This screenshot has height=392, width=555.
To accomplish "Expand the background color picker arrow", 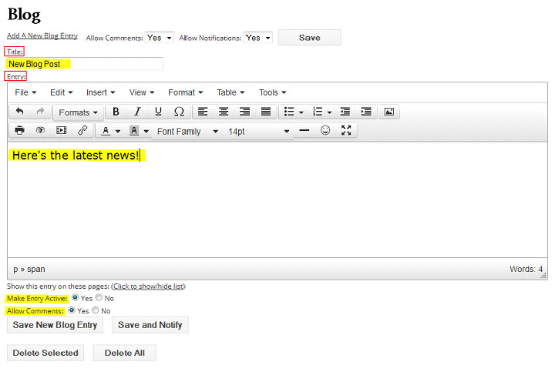I will 146,131.
